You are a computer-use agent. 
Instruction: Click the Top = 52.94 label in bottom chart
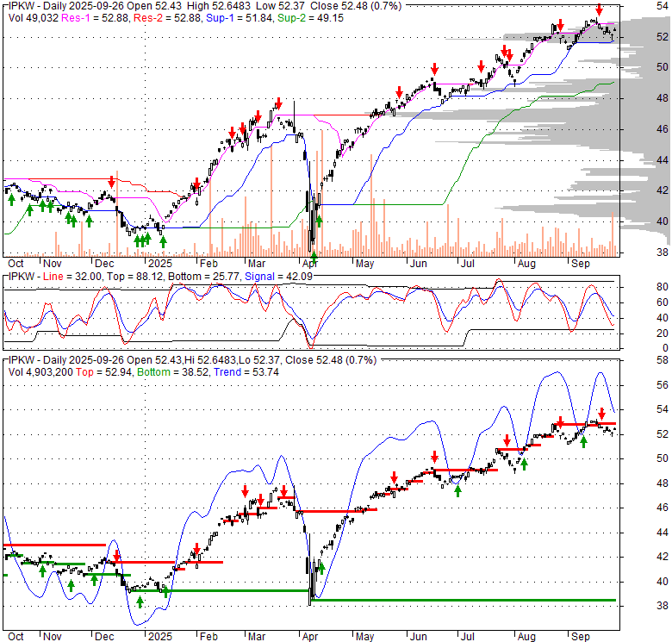click(103, 372)
